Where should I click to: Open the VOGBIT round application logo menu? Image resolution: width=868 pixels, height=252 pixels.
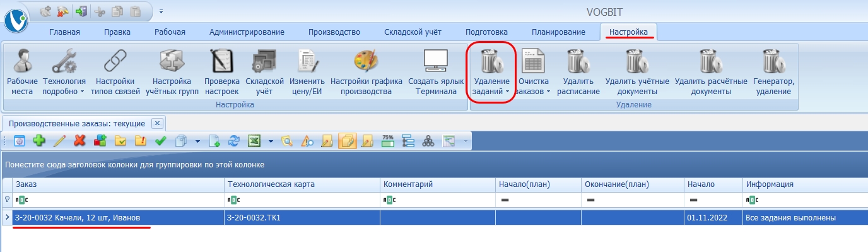tap(16, 20)
